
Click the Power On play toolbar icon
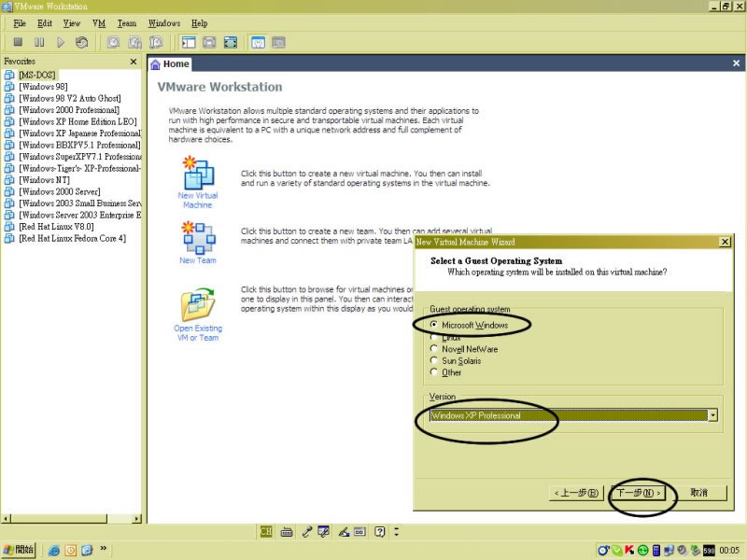pyautogui.click(x=61, y=42)
